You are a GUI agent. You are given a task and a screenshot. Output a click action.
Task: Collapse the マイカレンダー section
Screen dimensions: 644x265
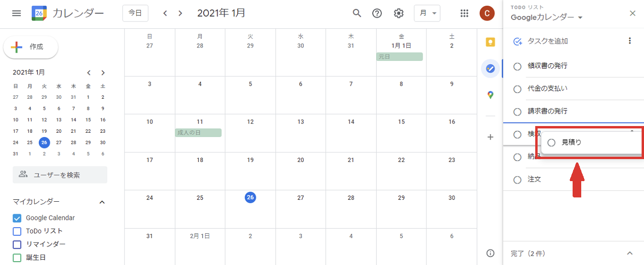click(102, 202)
